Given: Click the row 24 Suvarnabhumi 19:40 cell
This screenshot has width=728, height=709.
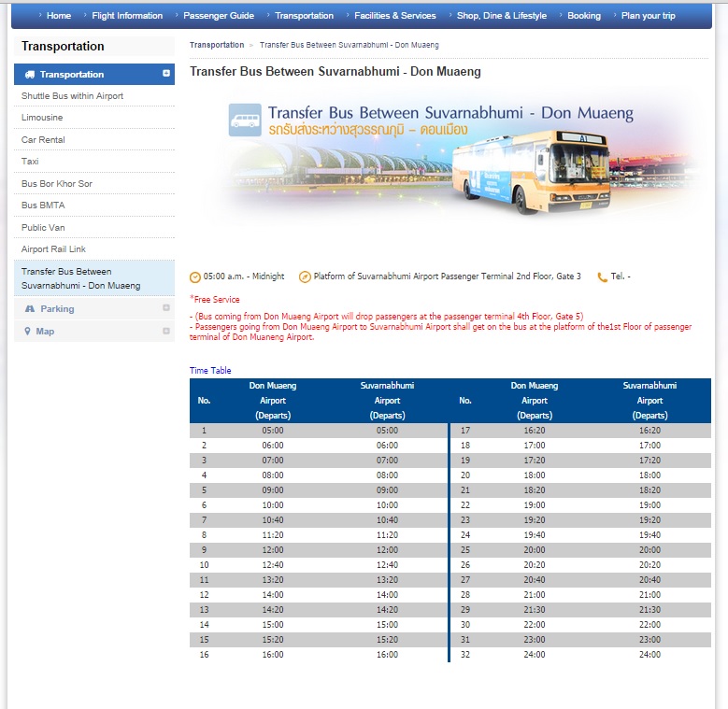Looking at the screenshot, I should (x=649, y=534).
